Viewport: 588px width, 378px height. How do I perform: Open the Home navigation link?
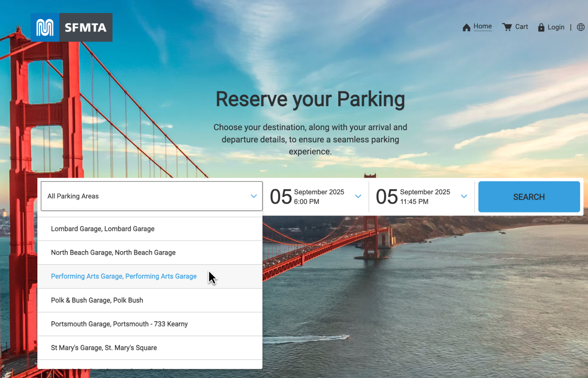pos(483,26)
